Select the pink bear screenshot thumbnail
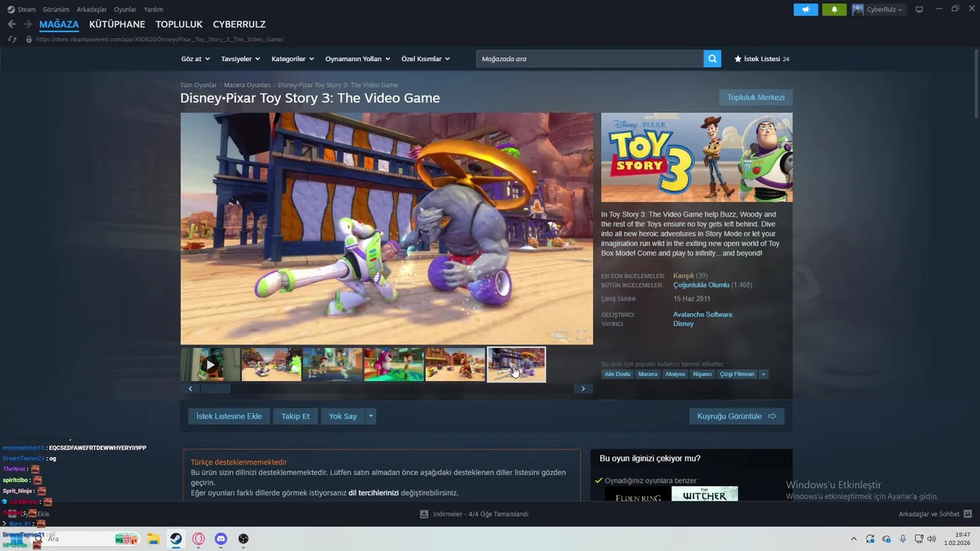 tap(394, 365)
